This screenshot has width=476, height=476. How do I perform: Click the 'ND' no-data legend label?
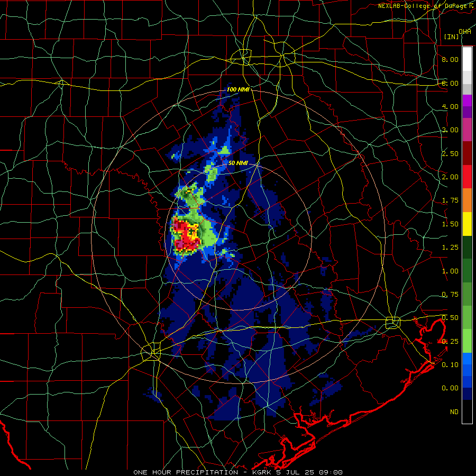(x=454, y=412)
